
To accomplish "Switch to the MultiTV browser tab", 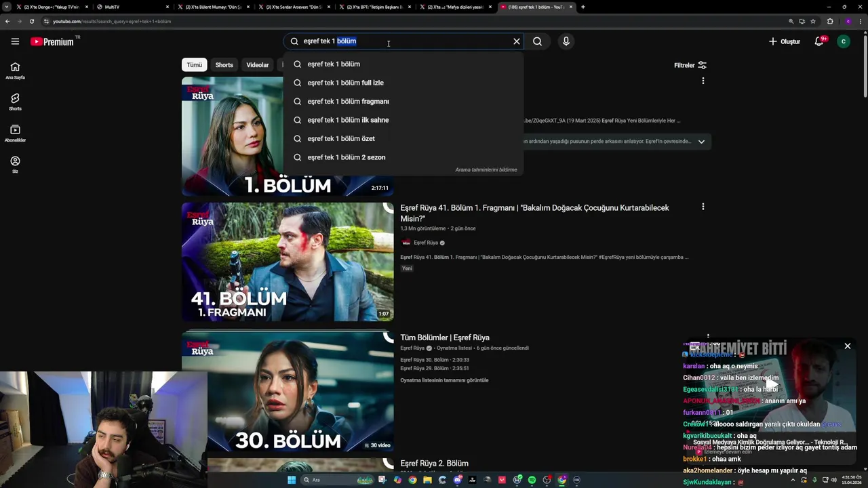I will click(132, 7).
